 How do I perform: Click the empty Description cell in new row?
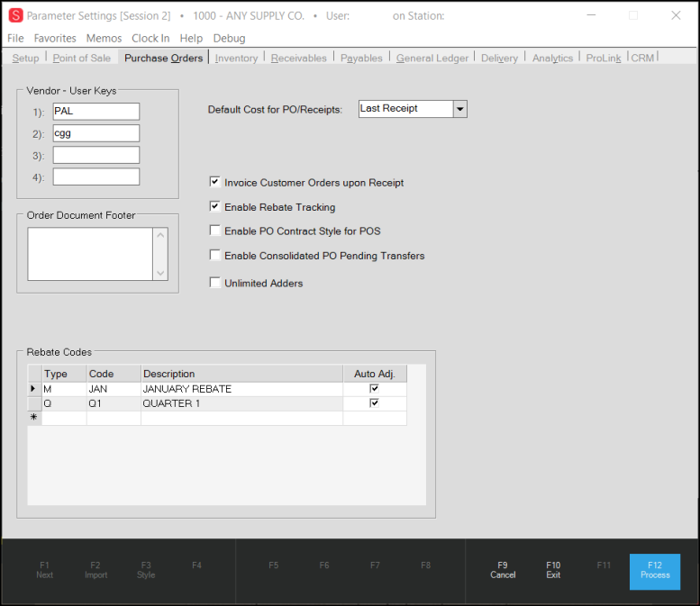pyautogui.click(x=242, y=418)
